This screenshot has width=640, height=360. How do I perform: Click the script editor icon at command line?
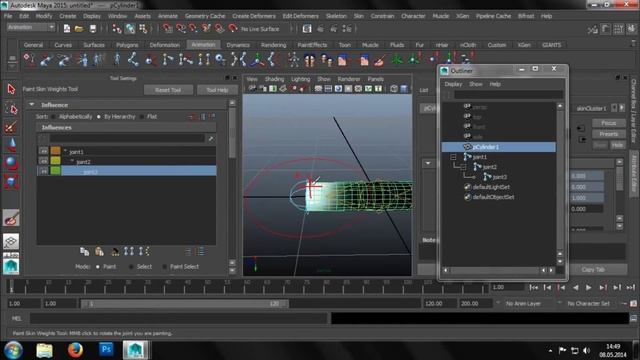point(633,318)
